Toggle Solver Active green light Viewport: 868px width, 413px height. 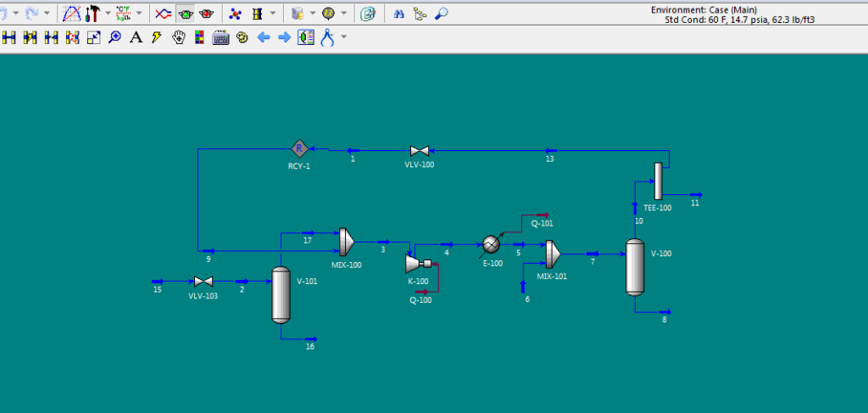click(x=186, y=14)
